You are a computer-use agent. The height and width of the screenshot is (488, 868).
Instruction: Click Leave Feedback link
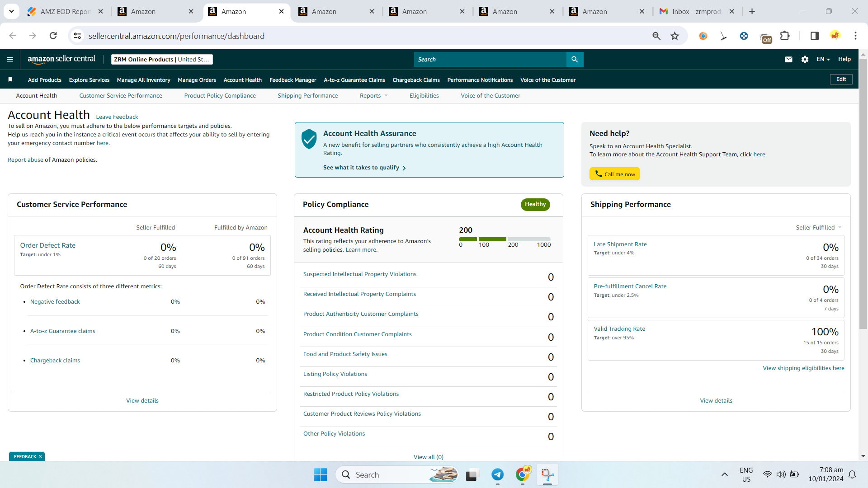pos(117,117)
